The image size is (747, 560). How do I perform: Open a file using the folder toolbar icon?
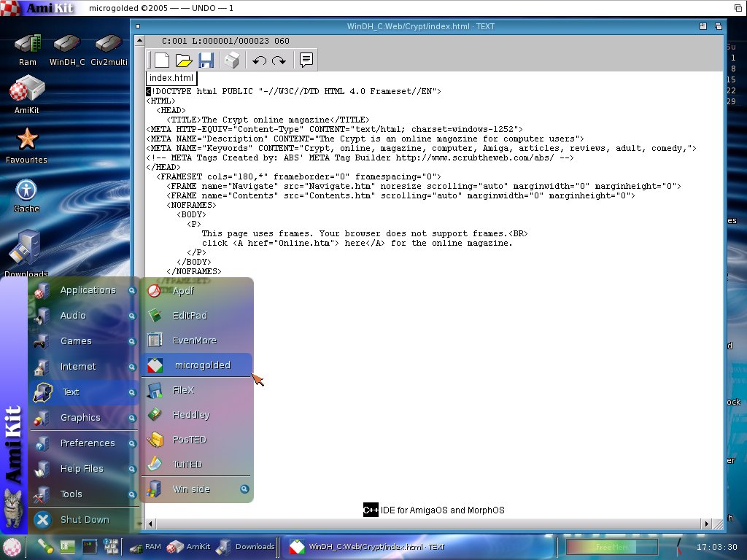[x=183, y=61]
